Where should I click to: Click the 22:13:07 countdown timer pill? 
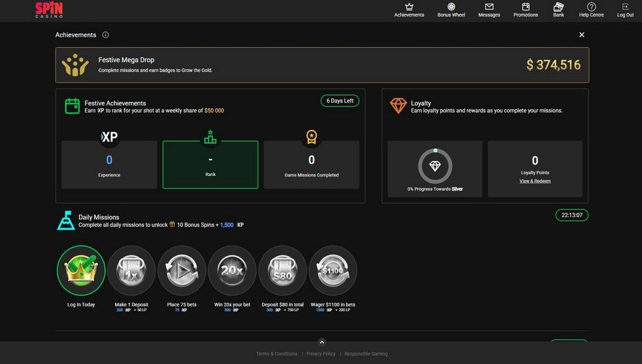pos(572,215)
